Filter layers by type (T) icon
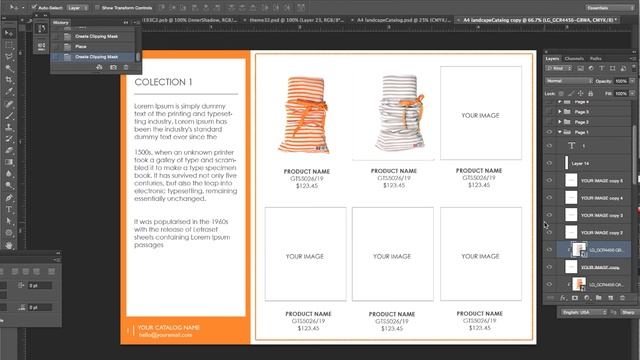Image resolution: width=640 pixels, height=360 pixels. [x=601, y=69]
